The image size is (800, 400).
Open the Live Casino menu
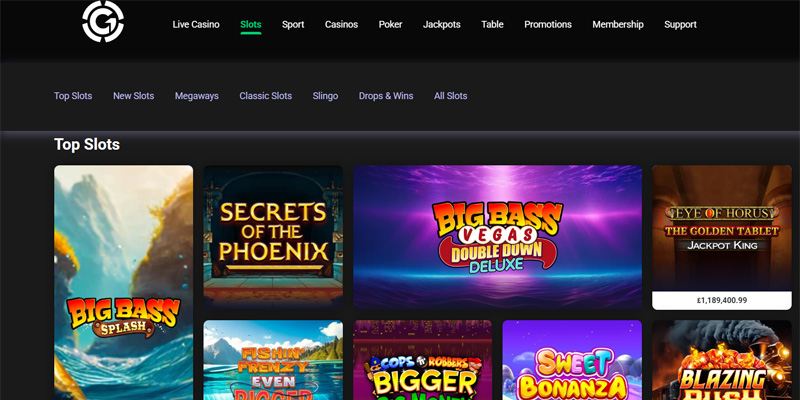(x=196, y=24)
